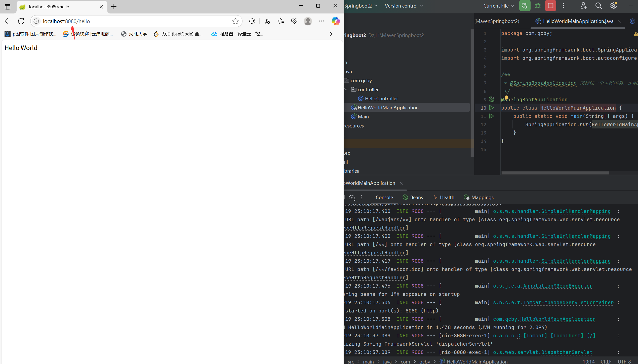This screenshot has height=364, width=638.
Task: Open Current File run configuration dropdown
Action: 499,6
